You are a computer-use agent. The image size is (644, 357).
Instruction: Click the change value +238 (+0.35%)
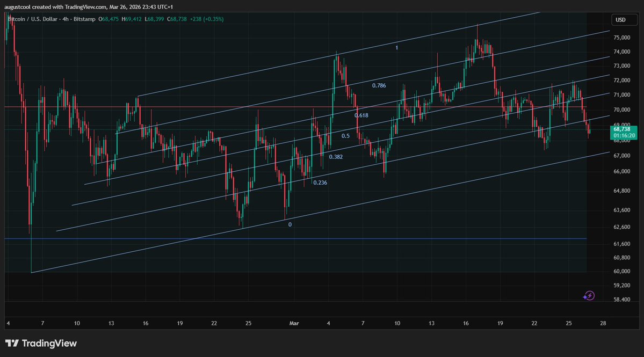207,19
